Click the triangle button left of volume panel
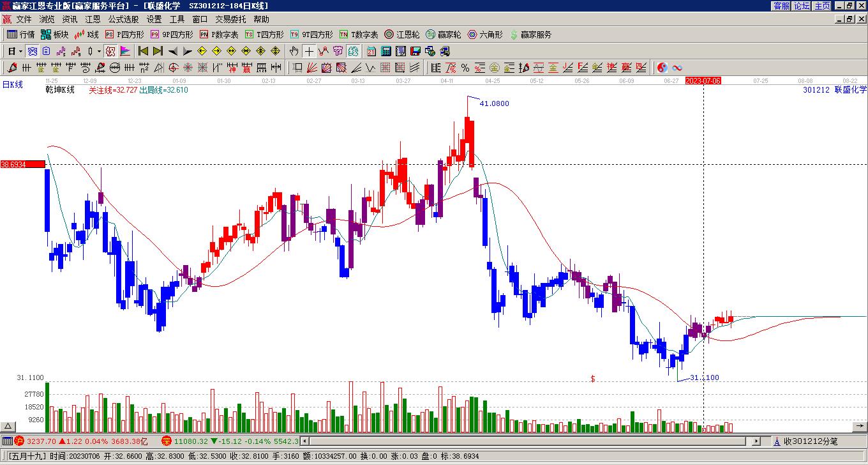 coord(8,427)
